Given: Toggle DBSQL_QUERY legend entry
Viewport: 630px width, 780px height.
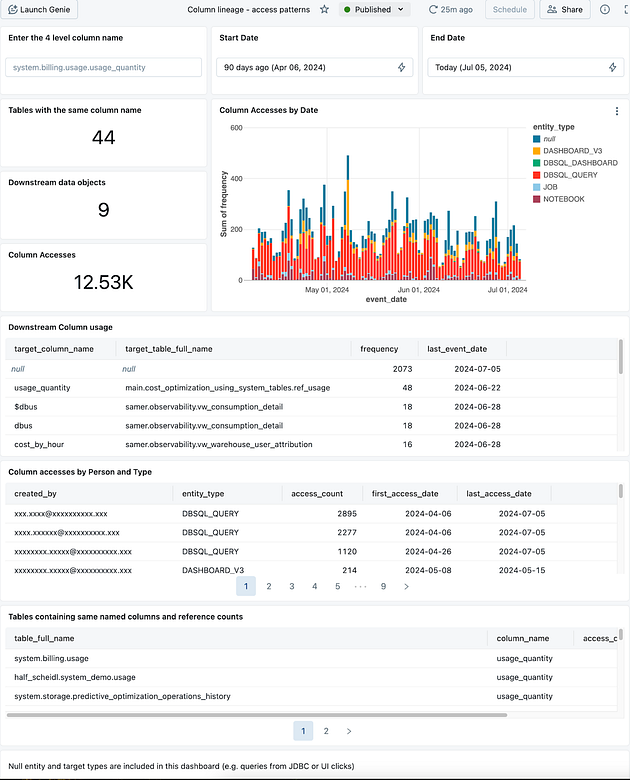Looking at the screenshot, I should (565, 175).
